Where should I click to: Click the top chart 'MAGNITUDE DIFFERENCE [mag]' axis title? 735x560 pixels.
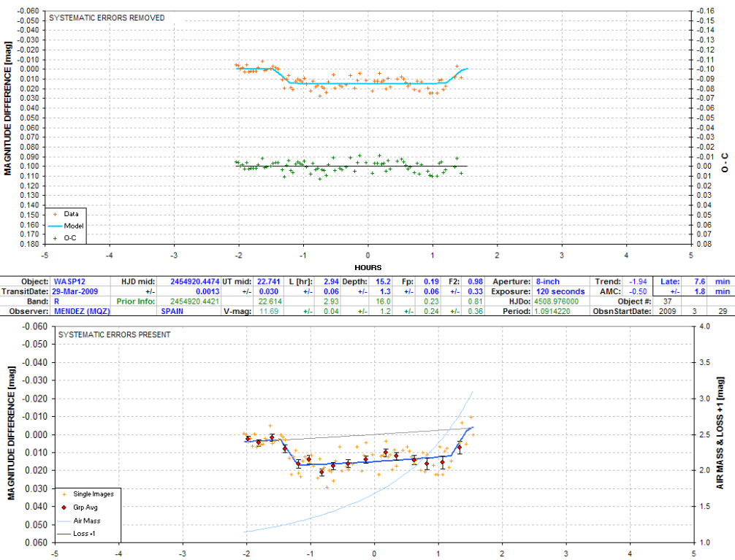(7, 108)
